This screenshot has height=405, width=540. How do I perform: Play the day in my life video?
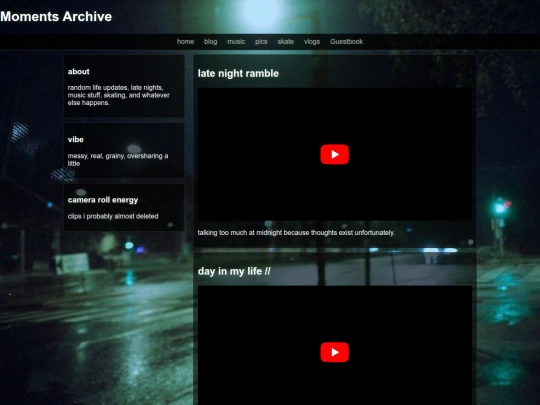click(x=334, y=352)
